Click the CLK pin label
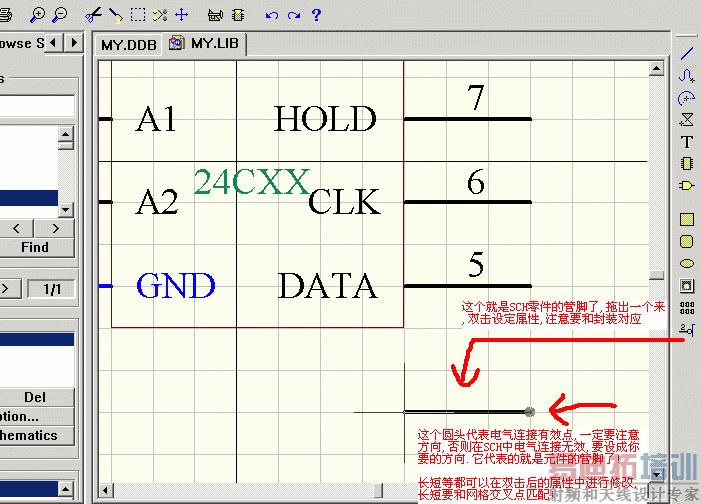The width and height of the screenshot is (702, 504). [x=345, y=202]
